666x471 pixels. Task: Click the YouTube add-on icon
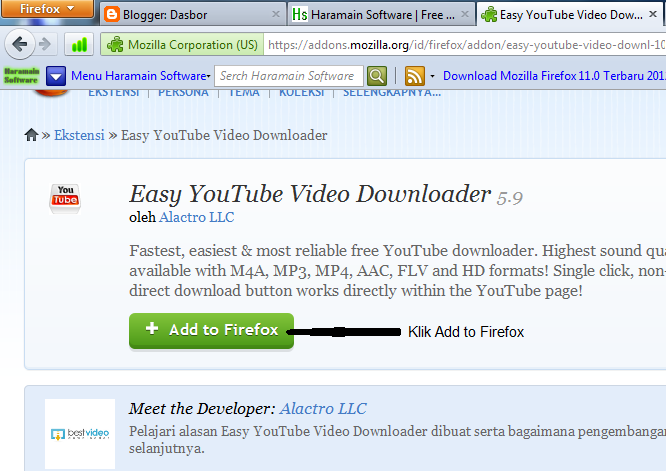coord(65,198)
